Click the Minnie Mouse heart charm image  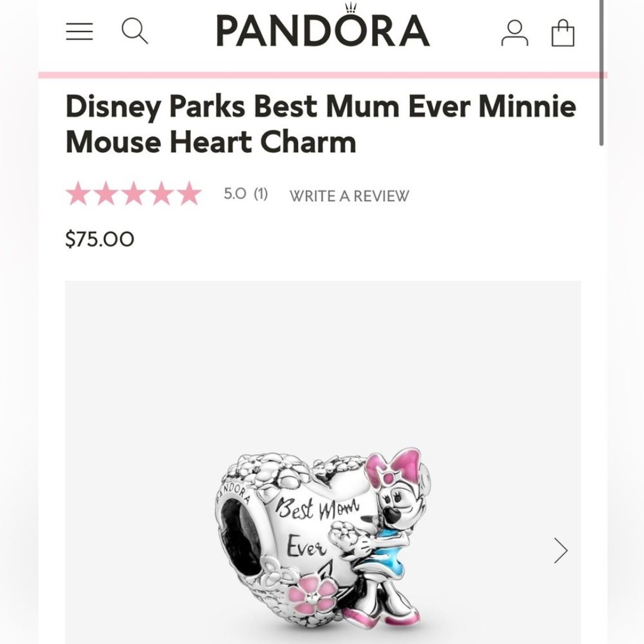tap(323, 542)
